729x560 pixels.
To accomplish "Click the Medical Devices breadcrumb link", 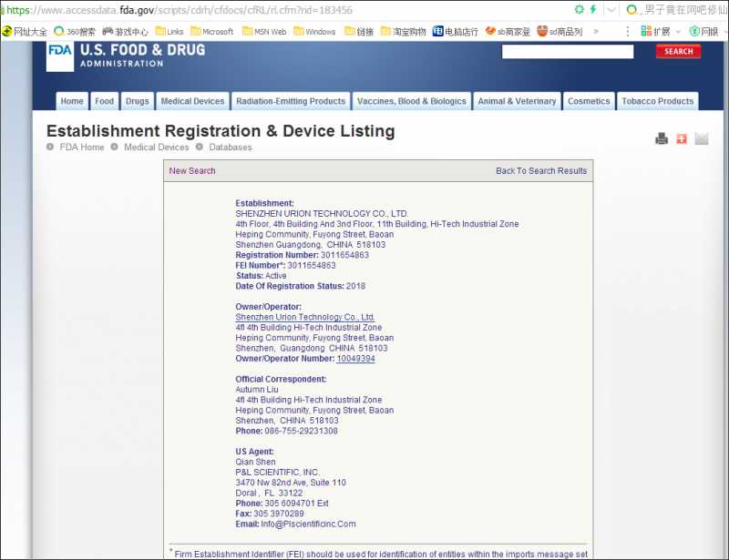I will coord(156,148).
